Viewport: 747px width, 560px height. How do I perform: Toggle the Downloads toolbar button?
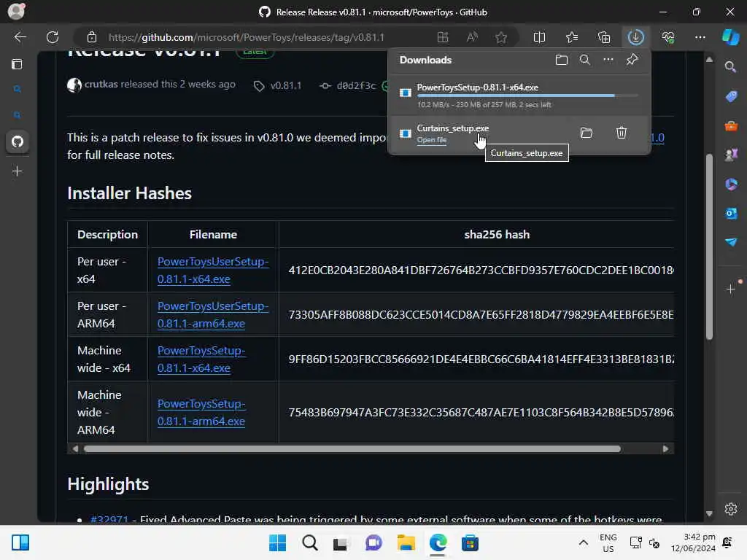[x=635, y=37]
